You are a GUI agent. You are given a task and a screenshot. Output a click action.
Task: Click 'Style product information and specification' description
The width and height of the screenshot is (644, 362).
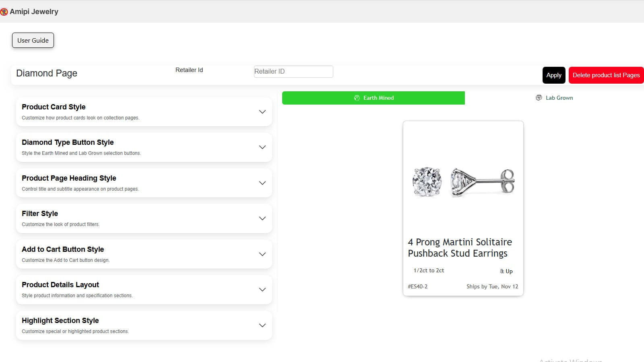coord(77,296)
